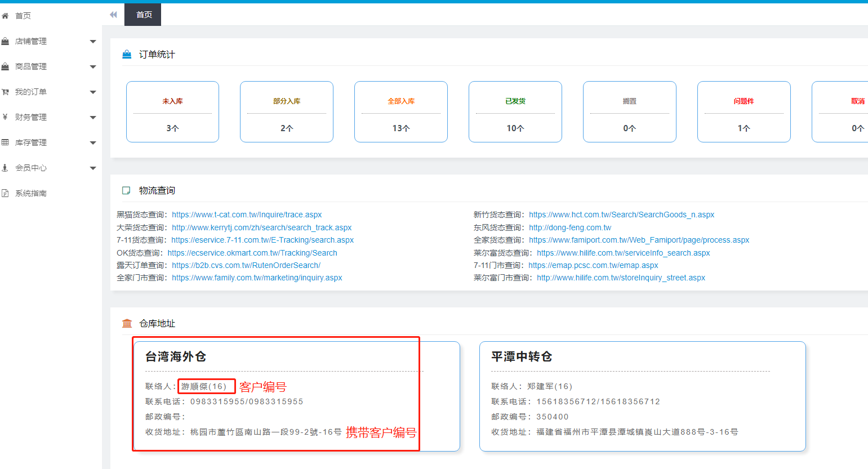This screenshot has width=868, height=469.
Task: Click the 10个 count in 已发货
Action: (x=515, y=128)
